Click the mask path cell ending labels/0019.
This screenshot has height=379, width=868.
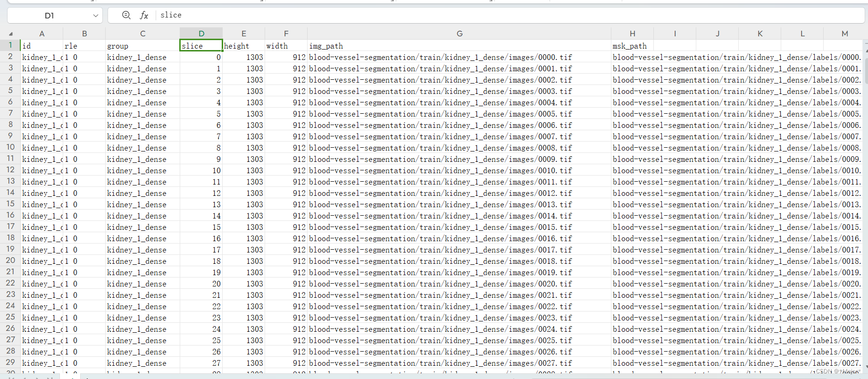(737, 272)
